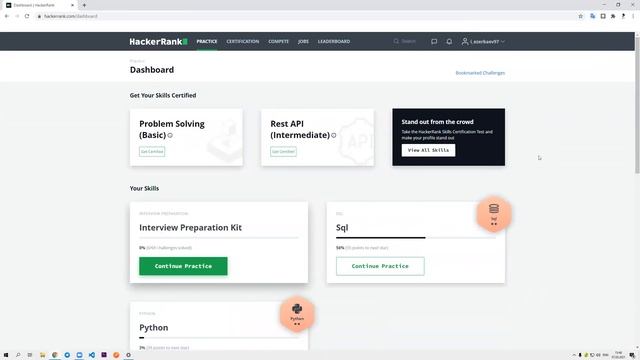Bookmark this page with the star icon

click(580, 16)
